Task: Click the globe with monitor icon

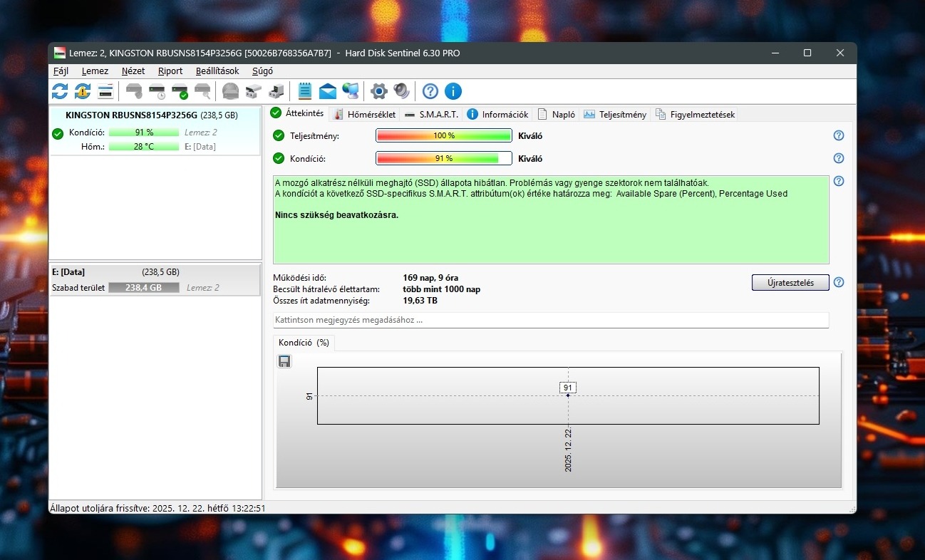Action: point(351,91)
